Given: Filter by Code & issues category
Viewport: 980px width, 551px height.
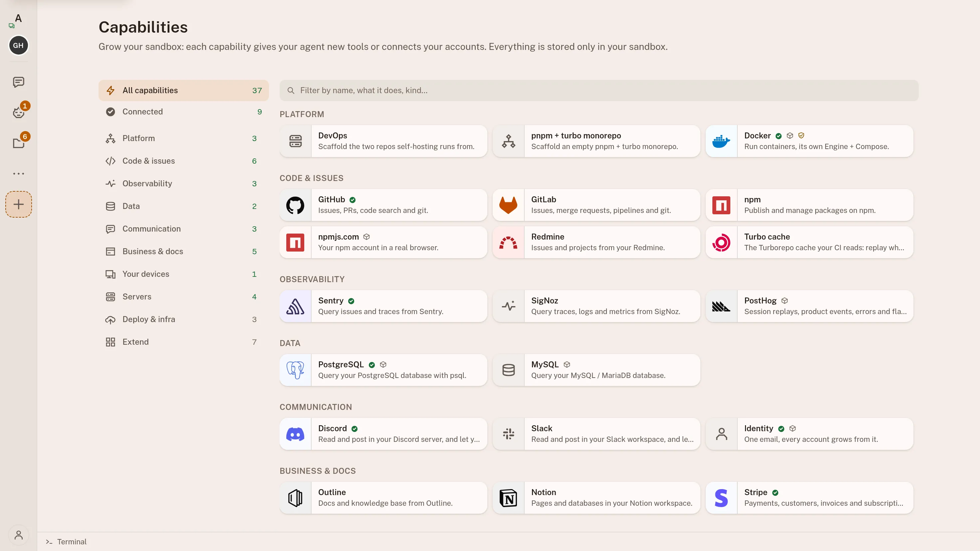Looking at the screenshot, I should tap(183, 161).
